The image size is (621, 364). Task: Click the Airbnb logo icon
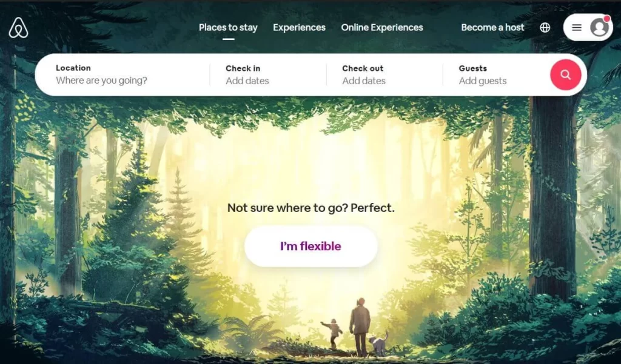coord(19,28)
